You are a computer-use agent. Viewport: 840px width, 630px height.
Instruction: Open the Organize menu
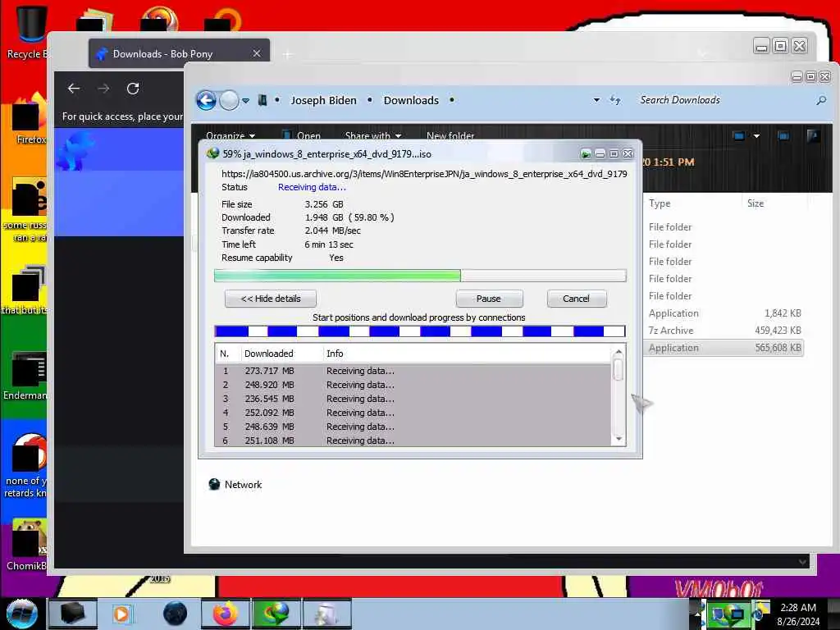coord(231,135)
